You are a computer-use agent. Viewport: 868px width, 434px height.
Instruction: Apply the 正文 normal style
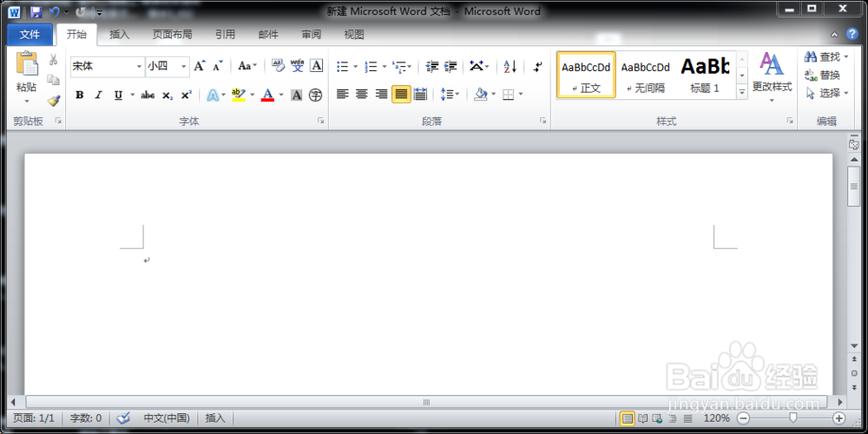click(x=586, y=75)
